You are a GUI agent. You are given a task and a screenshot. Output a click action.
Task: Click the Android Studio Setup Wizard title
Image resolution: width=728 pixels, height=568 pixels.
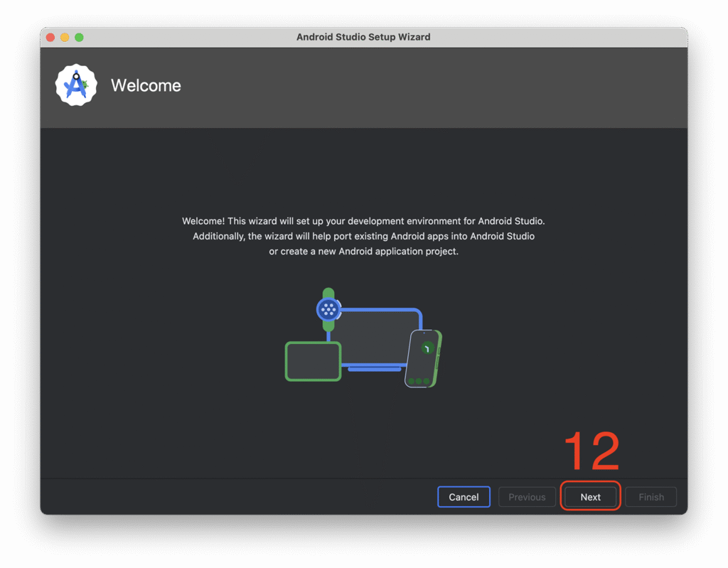pyautogui.click(x=363, y=37)
